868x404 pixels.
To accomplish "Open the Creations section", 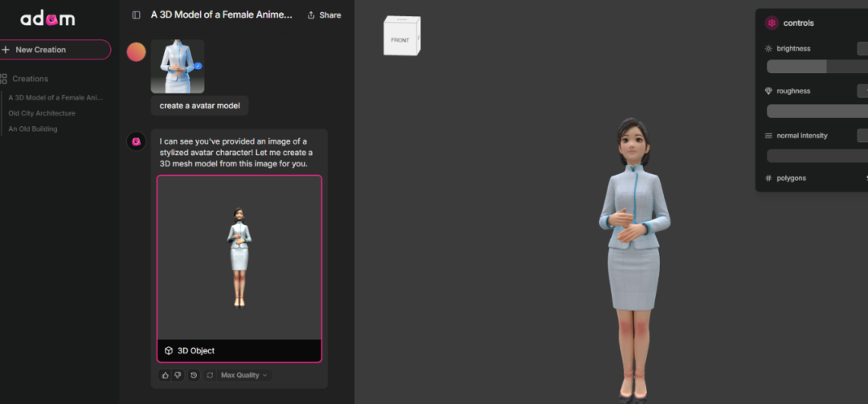I will point(24,79).
